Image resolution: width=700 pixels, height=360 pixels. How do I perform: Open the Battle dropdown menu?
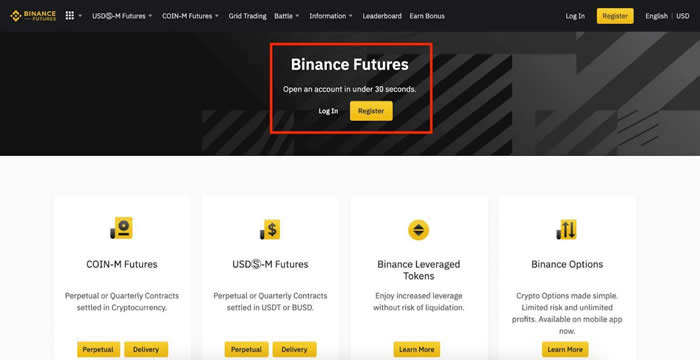[x=287, y=16]
